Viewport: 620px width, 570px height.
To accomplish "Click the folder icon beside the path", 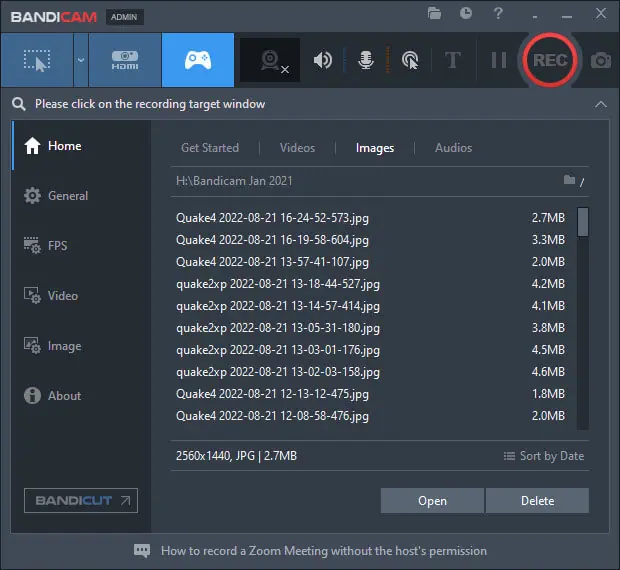I will pos(569,180).
